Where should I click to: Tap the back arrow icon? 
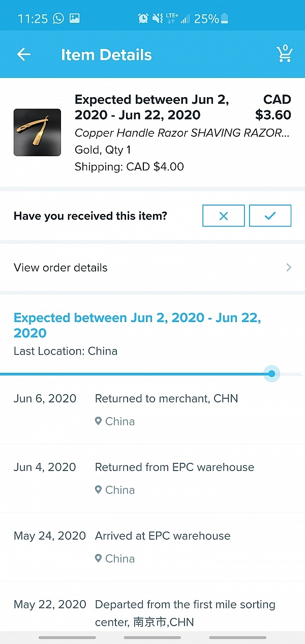point(24,54)
